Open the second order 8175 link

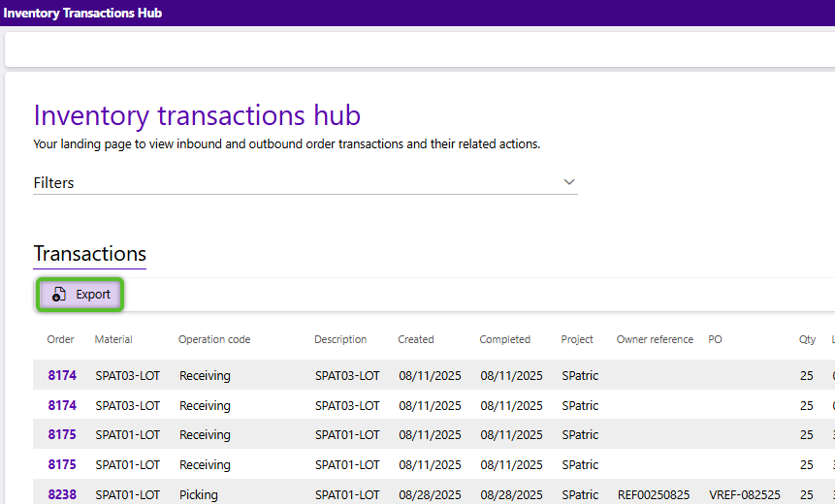point(62,465)
